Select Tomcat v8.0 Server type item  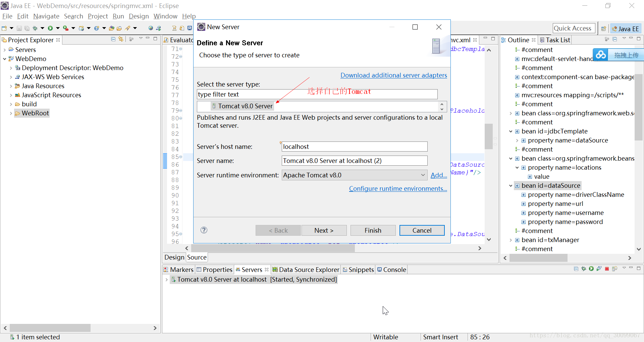pos(243,106)
